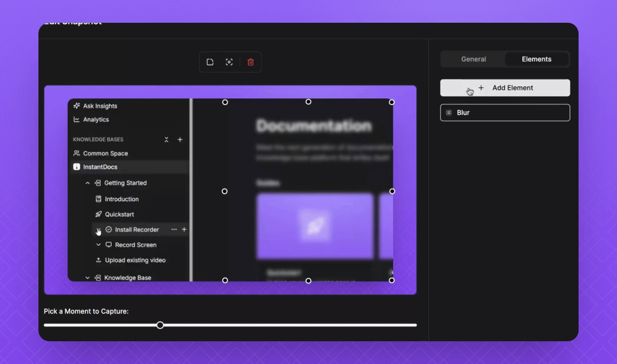This screenshot has width=617, height=364.
Task: Open the Install Recorder page
Action: 137,230
